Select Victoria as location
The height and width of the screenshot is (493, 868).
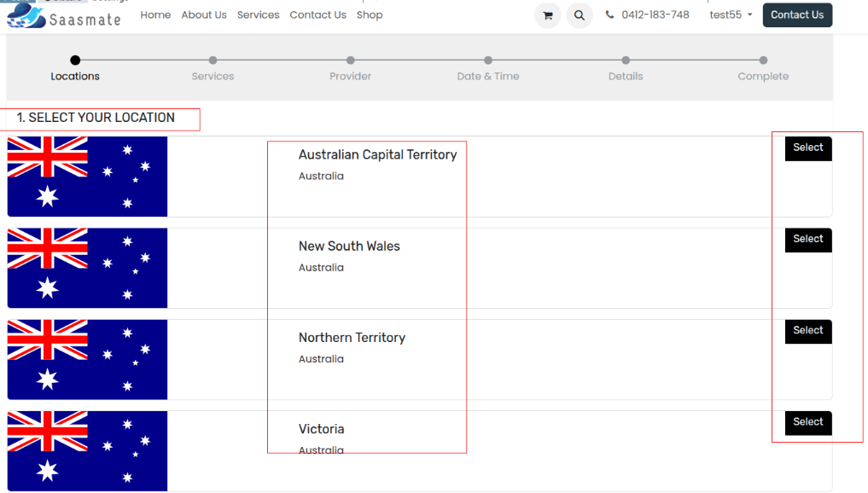(807, 422)
